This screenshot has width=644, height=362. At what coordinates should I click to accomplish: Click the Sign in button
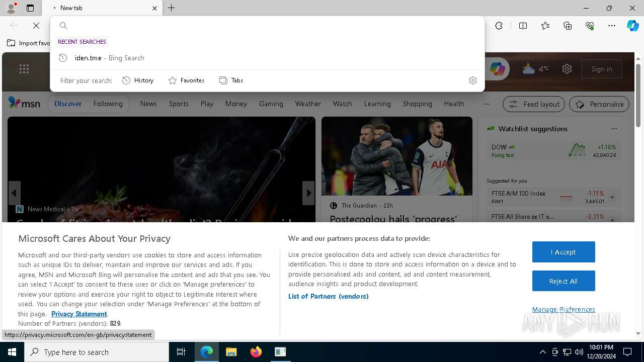(602, 69)
